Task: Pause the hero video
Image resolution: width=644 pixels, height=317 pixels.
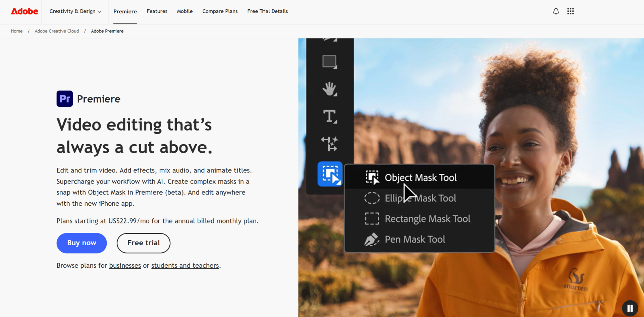Action: click(x=630, y=308)
